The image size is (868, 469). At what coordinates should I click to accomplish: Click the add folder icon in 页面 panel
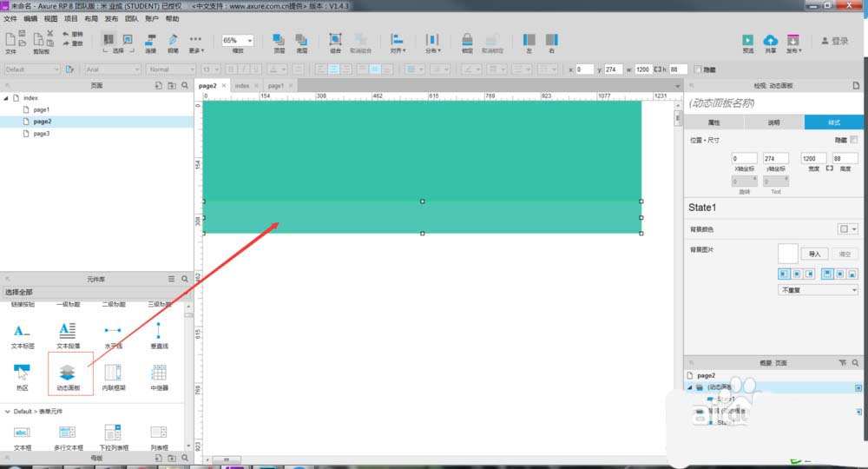click(172, 85)
